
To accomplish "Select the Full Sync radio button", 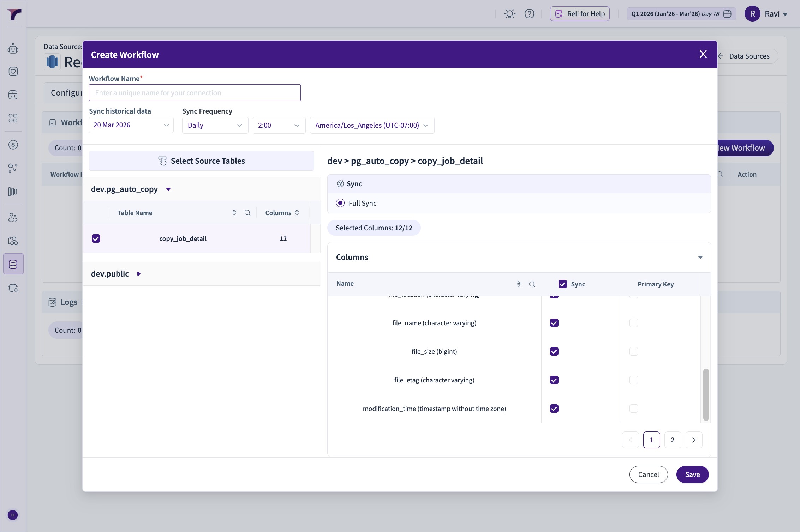I will 340,203.
